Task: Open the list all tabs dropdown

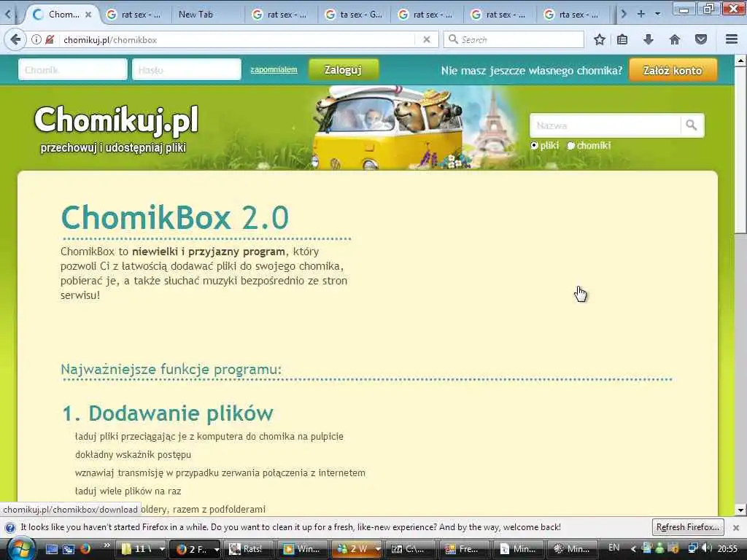Action: [x=658, y=15]
